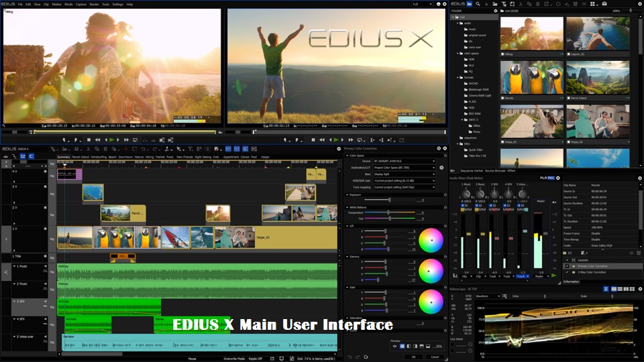Screen dimensions: 644x362
Task: Toggle the preview eye in color correction
Action: [394, 346]
